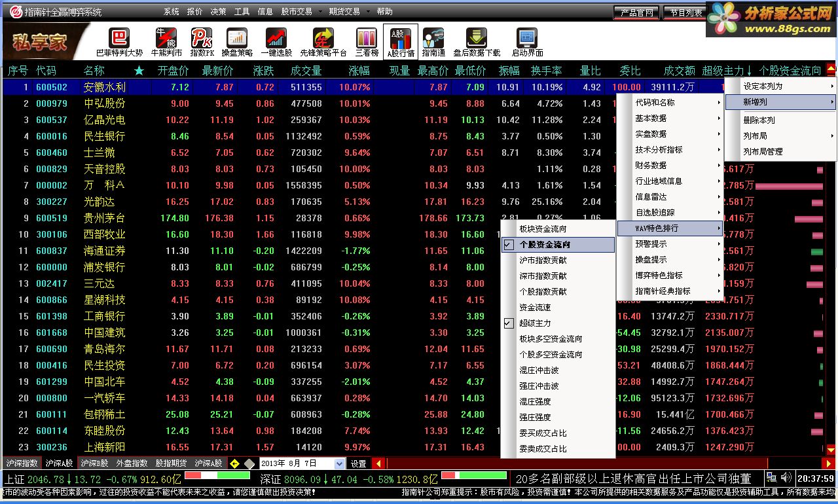The image size is (838, 504).
Task: Open 决策 menu in menu bar
Action: tap(219, 12)
